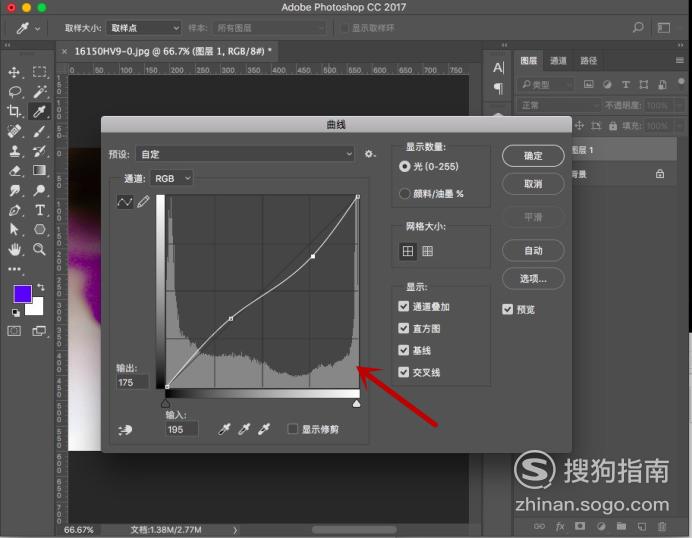Toggle Quick Mask mode
The width and height of the screenshot is (692, 538).
click(14, 331)
